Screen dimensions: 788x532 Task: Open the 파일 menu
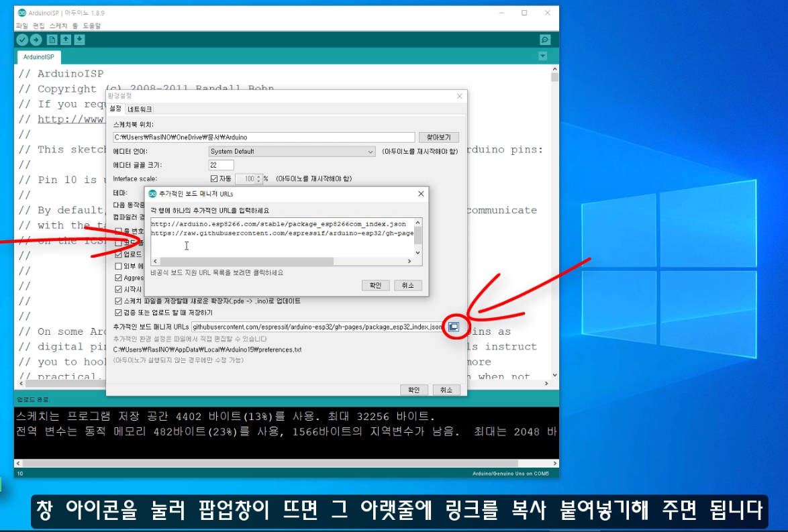pos(22,25)
